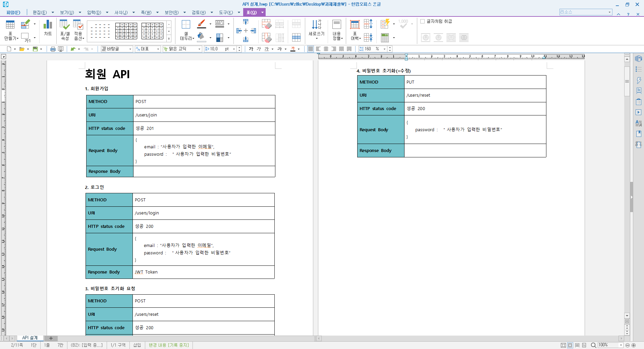Click the print icon in toolbar

[x=53, y=49]
